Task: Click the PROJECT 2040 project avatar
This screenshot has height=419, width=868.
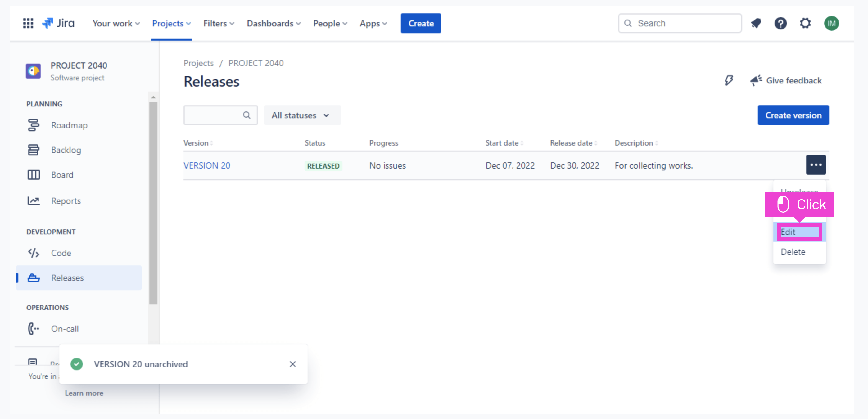Action: (33, 71)
